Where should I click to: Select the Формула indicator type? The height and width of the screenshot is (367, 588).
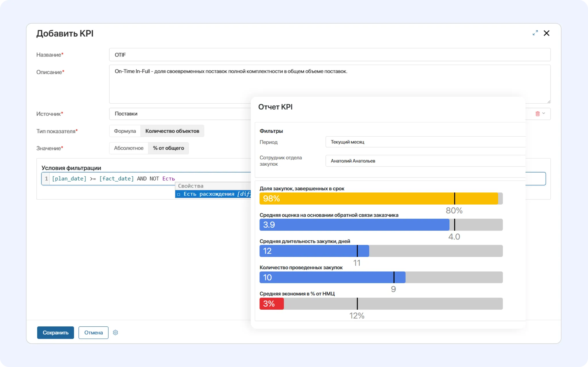click(x=125, y=131)
